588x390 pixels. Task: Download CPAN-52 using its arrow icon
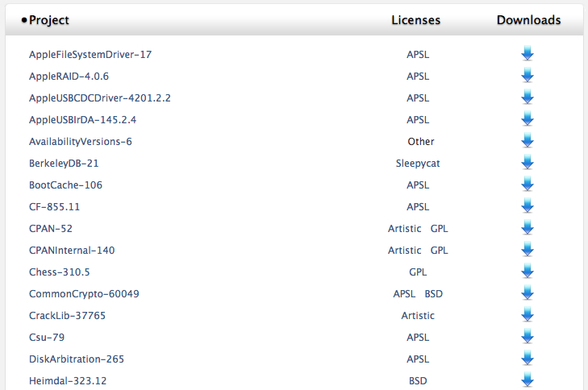[528, 227]
